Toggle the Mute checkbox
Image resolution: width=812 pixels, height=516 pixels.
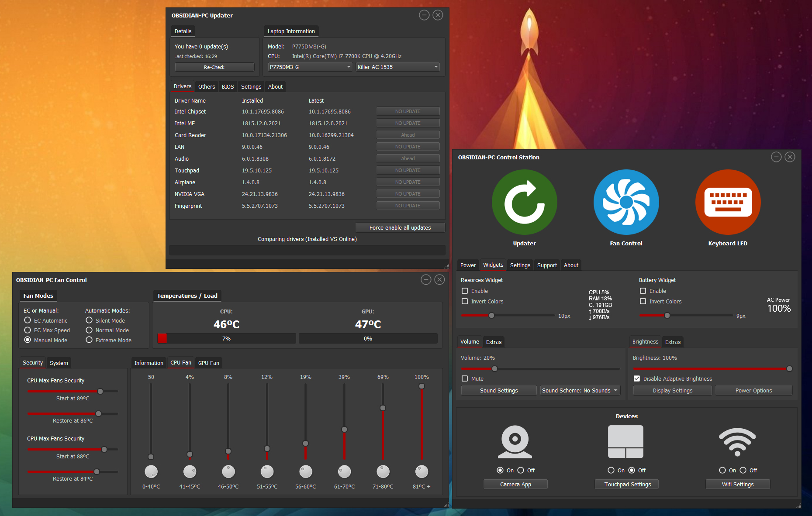(x=465, y=378)
